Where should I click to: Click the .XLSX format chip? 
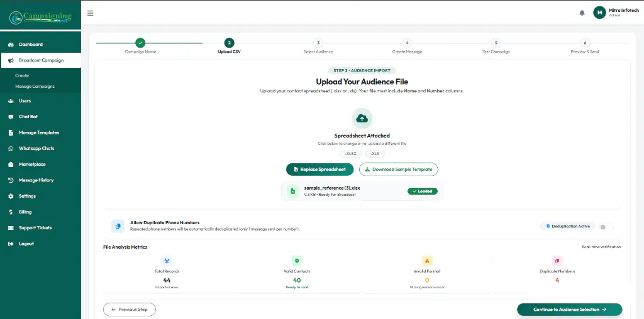pos(351,154)
